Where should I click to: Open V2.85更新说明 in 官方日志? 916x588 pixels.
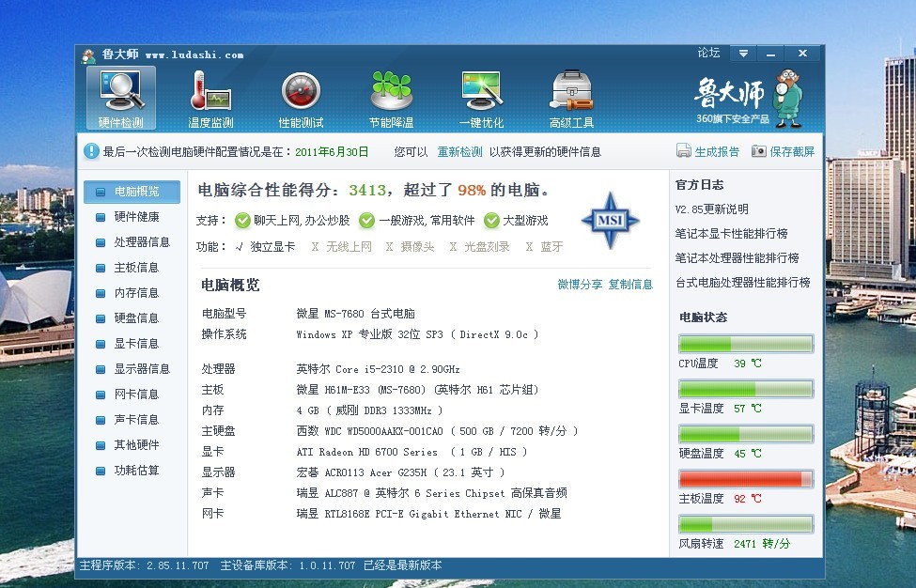coord(711,209)
